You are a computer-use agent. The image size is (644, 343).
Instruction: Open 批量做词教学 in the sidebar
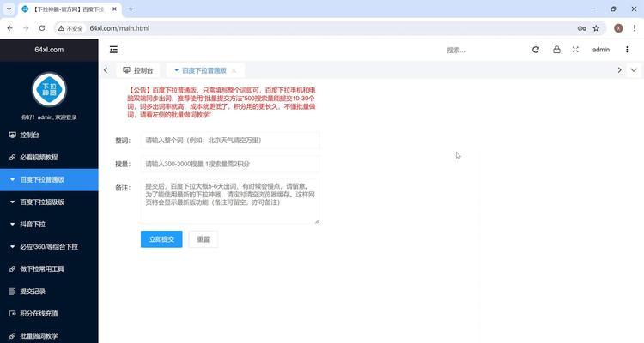click(x=49, y=335)
